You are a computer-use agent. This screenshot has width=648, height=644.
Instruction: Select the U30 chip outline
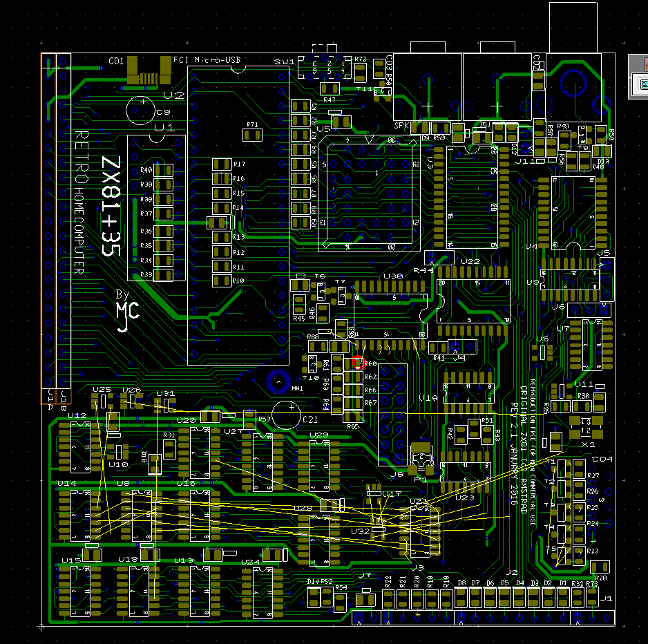point(390,316)
